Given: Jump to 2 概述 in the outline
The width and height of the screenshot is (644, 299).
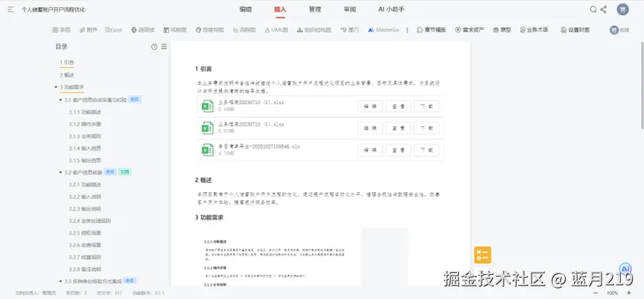Looking at the screenshot, I should point(66,75).
